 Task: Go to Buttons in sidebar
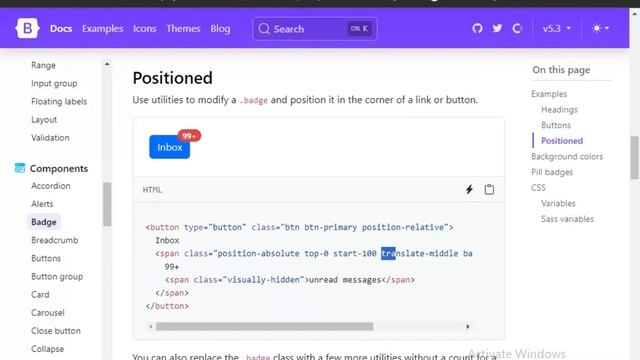tap(46, 258)
